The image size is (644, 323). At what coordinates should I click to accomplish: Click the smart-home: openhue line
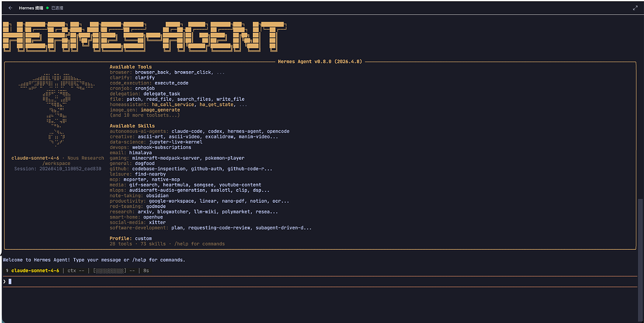coord(136,217)
